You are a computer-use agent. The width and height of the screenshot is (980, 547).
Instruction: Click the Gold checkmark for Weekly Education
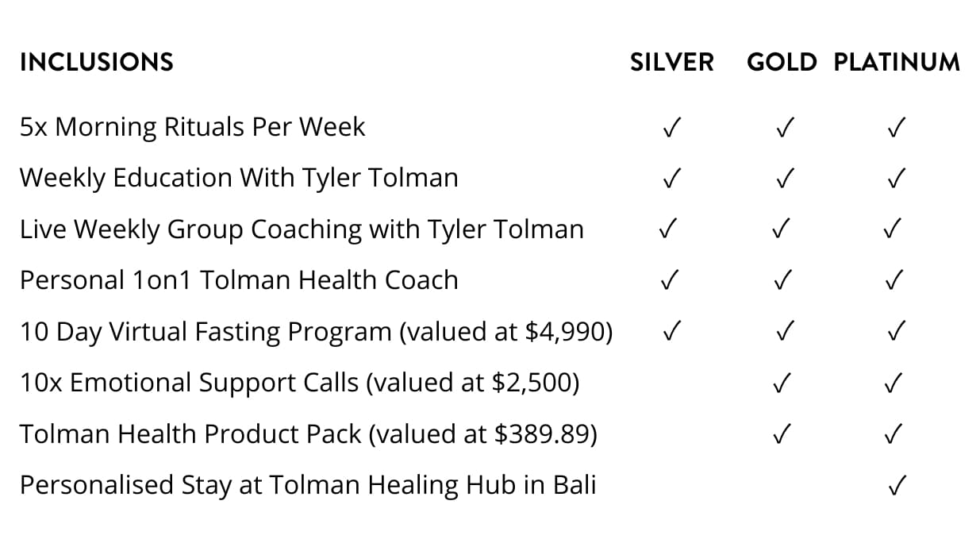[784, 179]
